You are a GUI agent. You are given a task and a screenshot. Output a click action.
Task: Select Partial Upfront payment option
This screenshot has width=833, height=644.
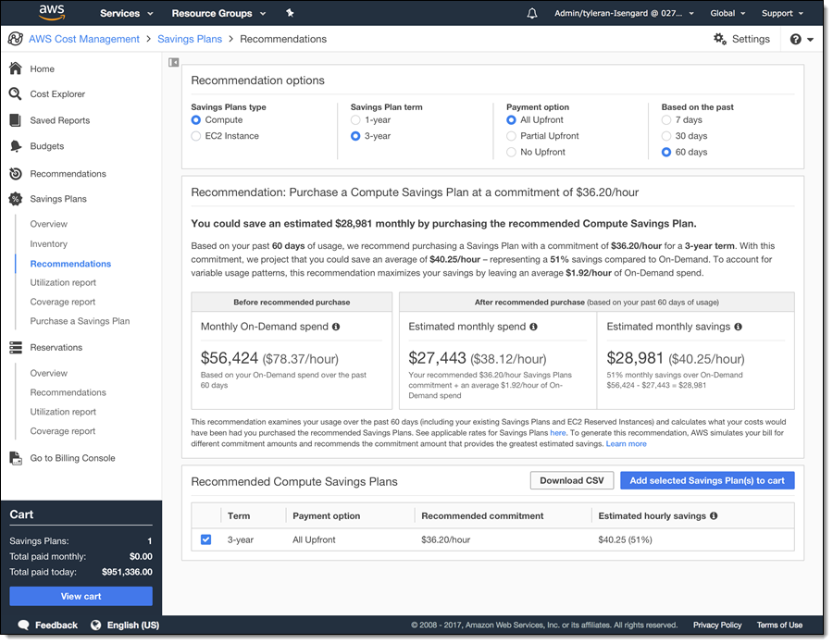click(x=511, y=136)
